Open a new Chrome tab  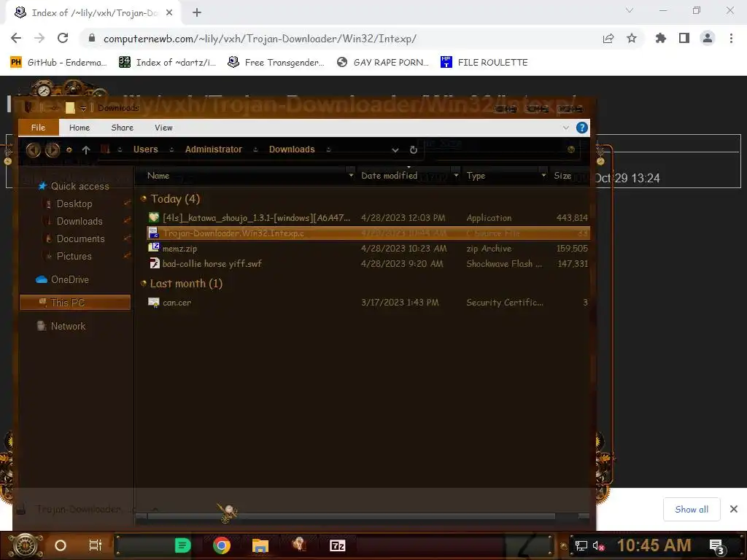197,13
